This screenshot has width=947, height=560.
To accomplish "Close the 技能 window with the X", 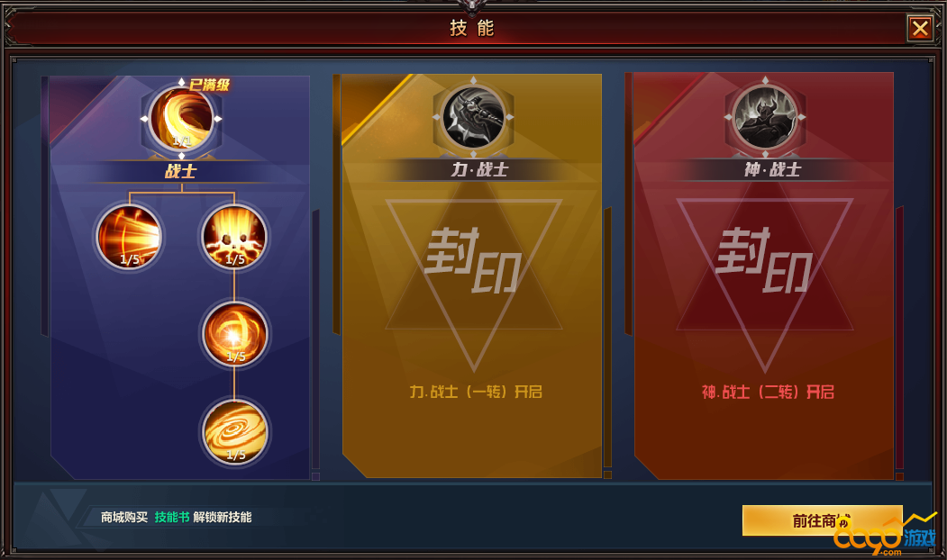I will click(x=921, y=28).
